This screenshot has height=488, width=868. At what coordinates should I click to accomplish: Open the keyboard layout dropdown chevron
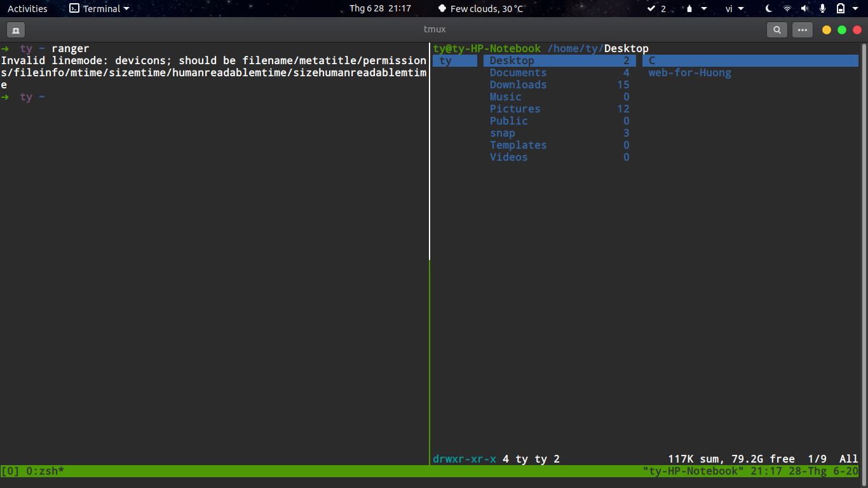pos(740,8)
